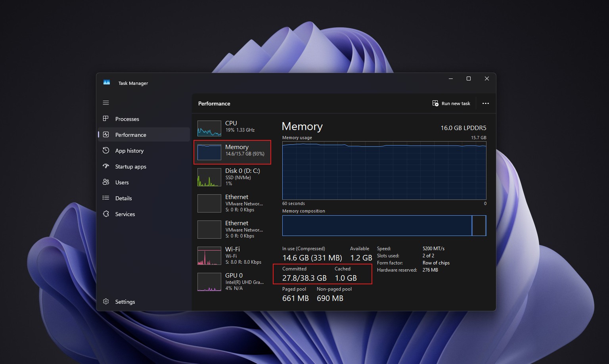Image resolution: width=609 pixels, height=364 pixels.
Task: Click the Users people icon
Action: click(x=106, y=182)
